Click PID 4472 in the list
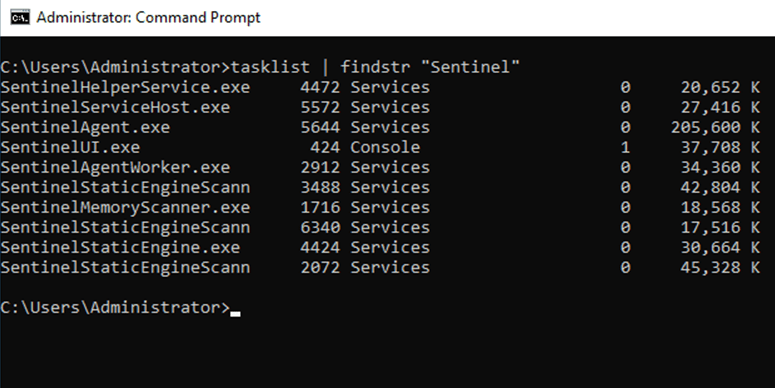Screen dimensions: 775x388 320,87
